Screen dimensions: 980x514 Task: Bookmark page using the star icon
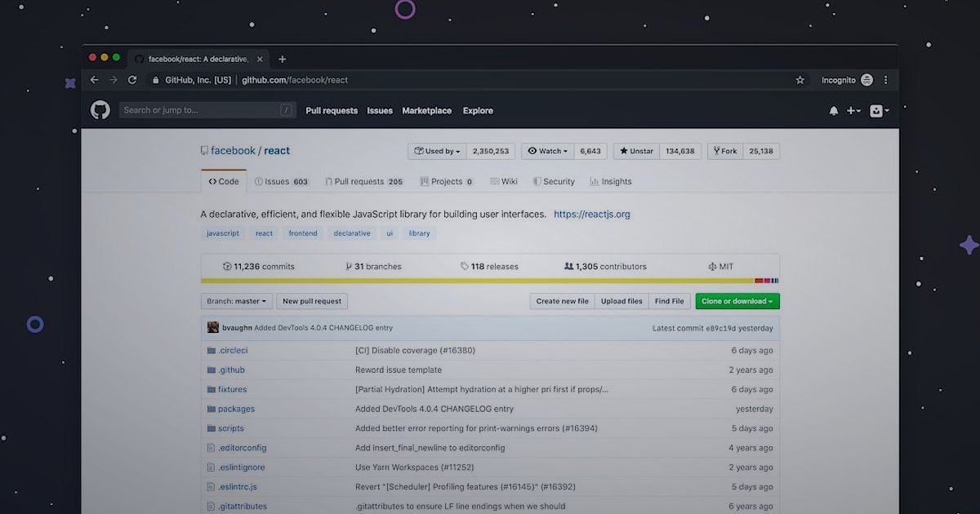[x=800, y=80]
